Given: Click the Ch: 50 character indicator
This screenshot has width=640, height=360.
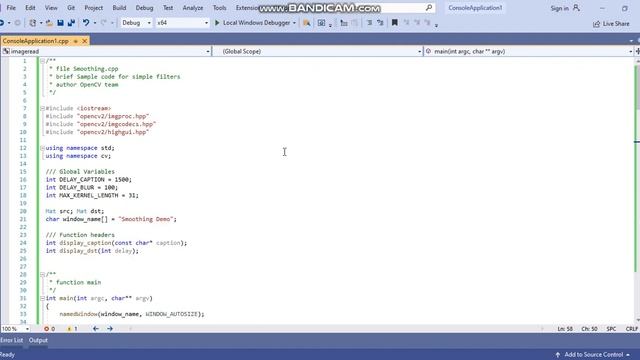Looking at the screenshot, I should point(589,329).
